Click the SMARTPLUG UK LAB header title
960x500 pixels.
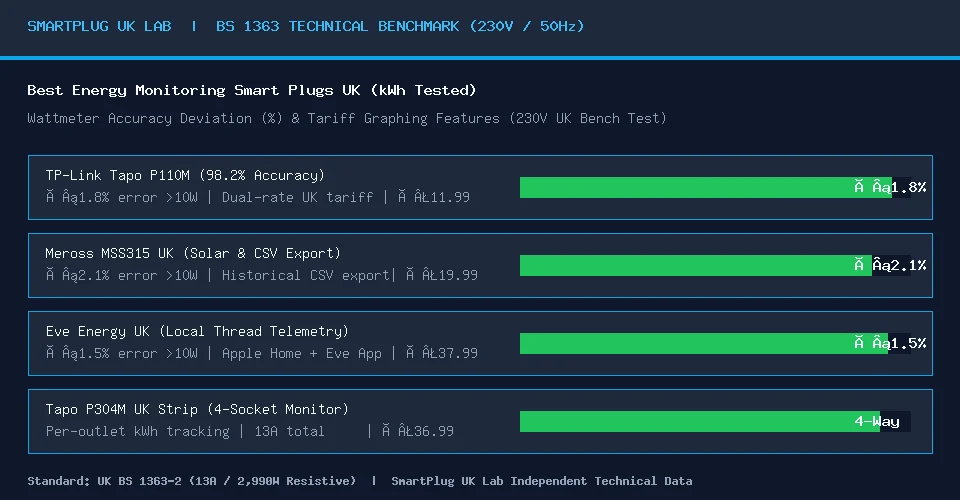click(x=99, y=26)
